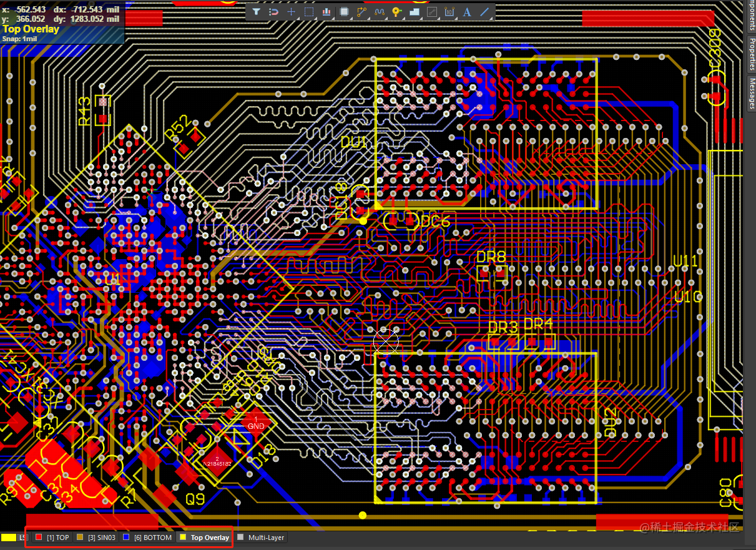Select the filter tool in the toolbar
The image size is (756, 550).
257,12
